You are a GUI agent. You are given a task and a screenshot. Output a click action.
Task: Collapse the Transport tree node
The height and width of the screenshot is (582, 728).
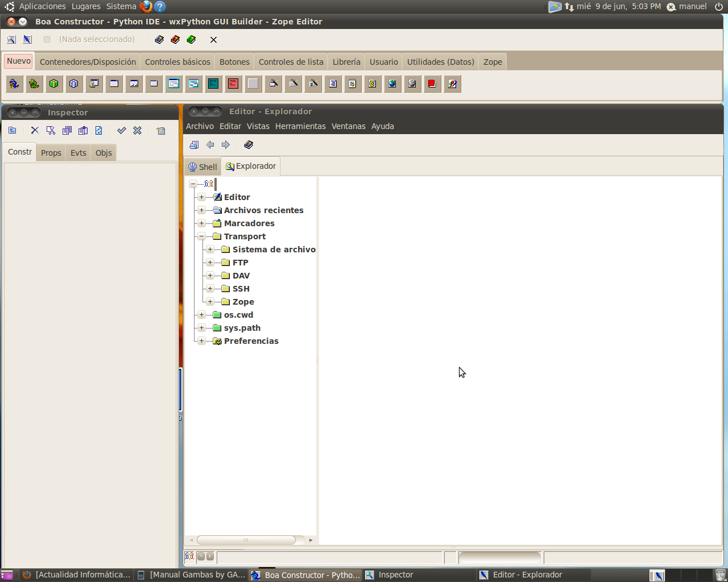[201, 236]
